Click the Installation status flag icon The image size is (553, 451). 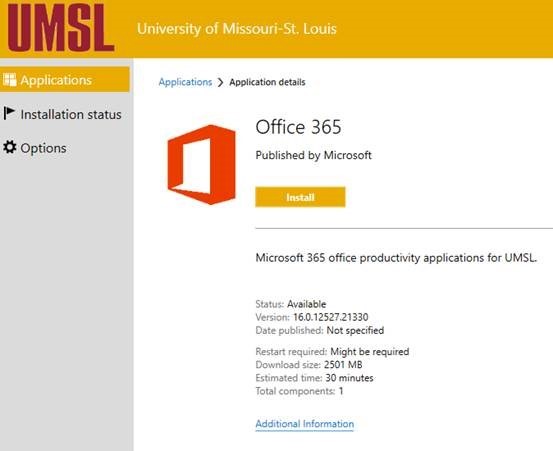click(9, 114)
